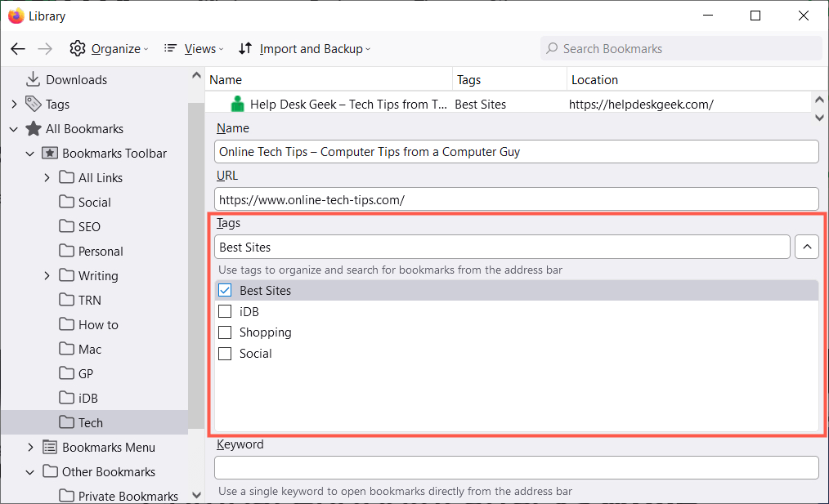
Task: Sort bookmarks by the Location column header
Action: tap(594, 79)
